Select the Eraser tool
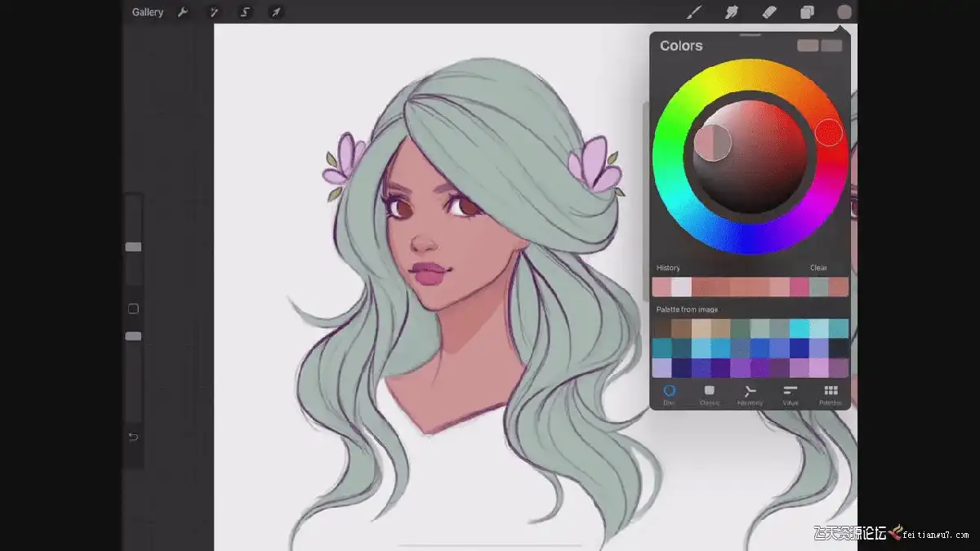This screenshot has height=551, width=980. point(769,12)
